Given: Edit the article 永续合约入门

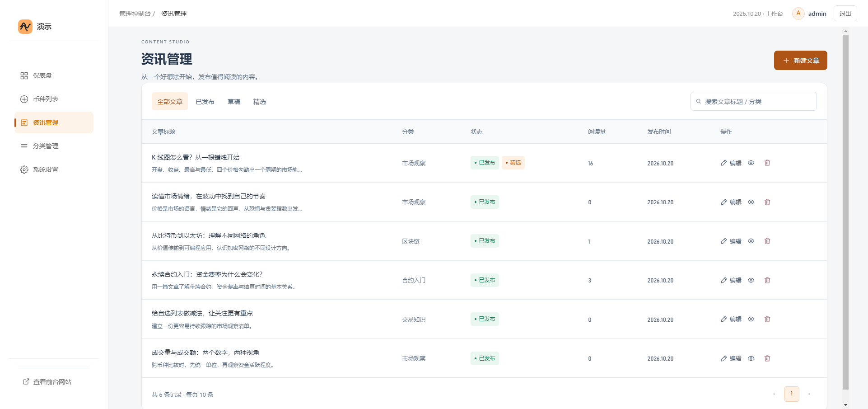Looking at the screenshot, I should pos(731,280).
